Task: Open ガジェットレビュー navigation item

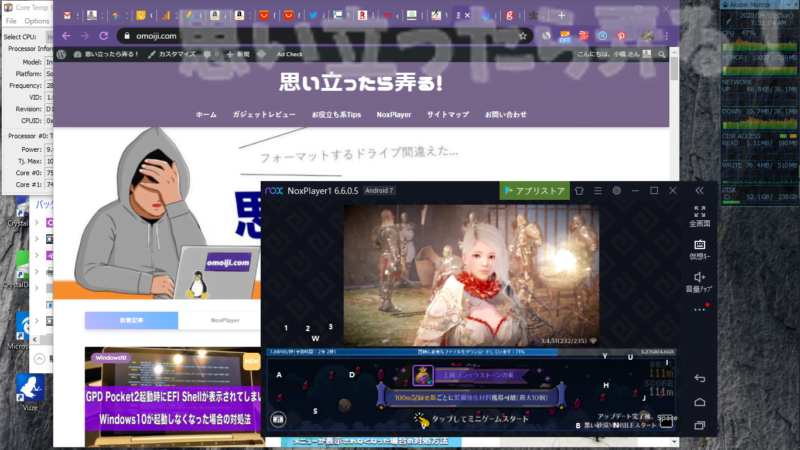Action: 264,114
